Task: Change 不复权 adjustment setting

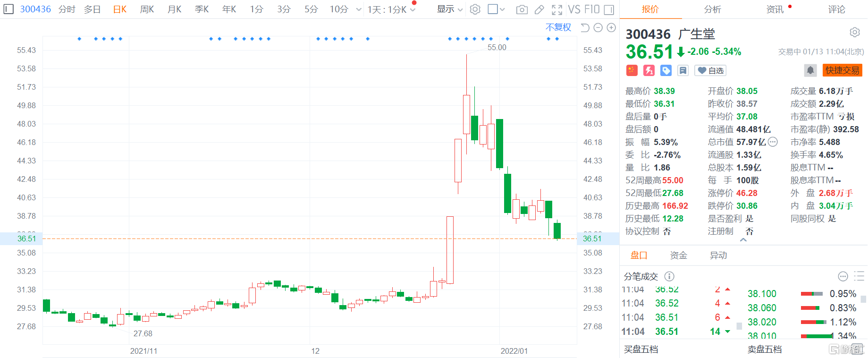Action: point(558,27)
